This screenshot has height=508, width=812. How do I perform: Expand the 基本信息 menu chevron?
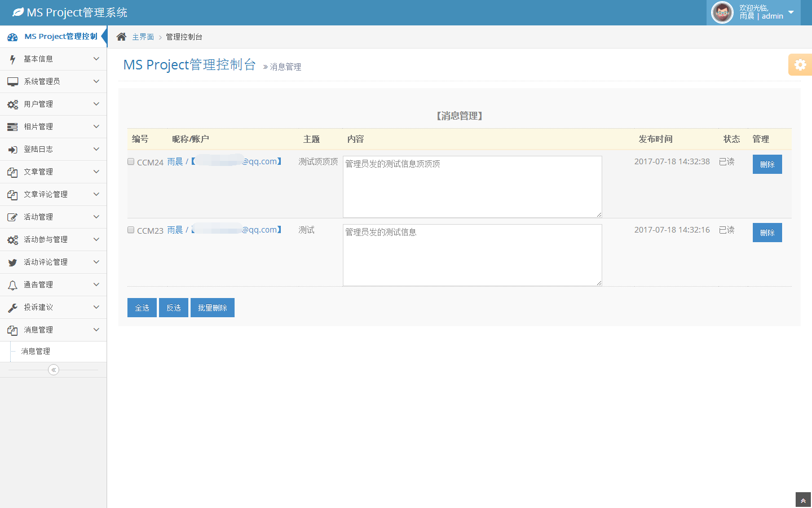click(x=96, y=59)
